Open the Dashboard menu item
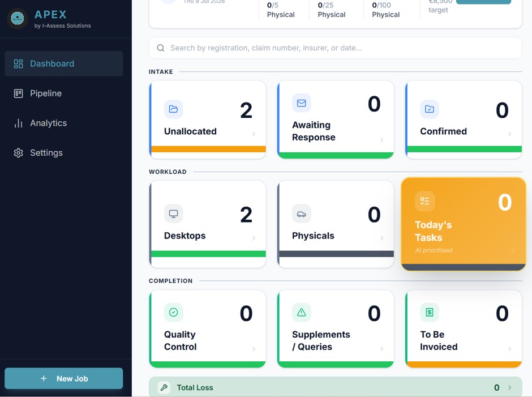 coord(64,63)
